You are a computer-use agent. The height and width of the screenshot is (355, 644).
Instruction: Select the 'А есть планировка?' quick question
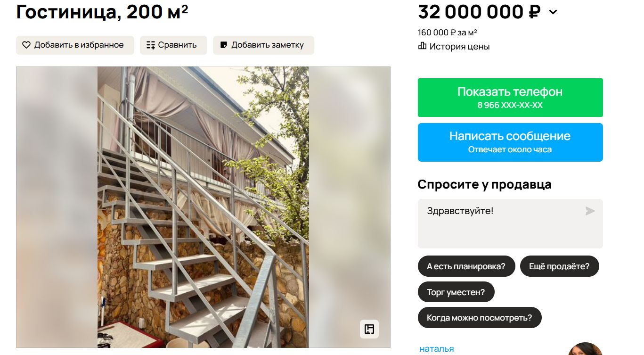[x=466, y=266]
